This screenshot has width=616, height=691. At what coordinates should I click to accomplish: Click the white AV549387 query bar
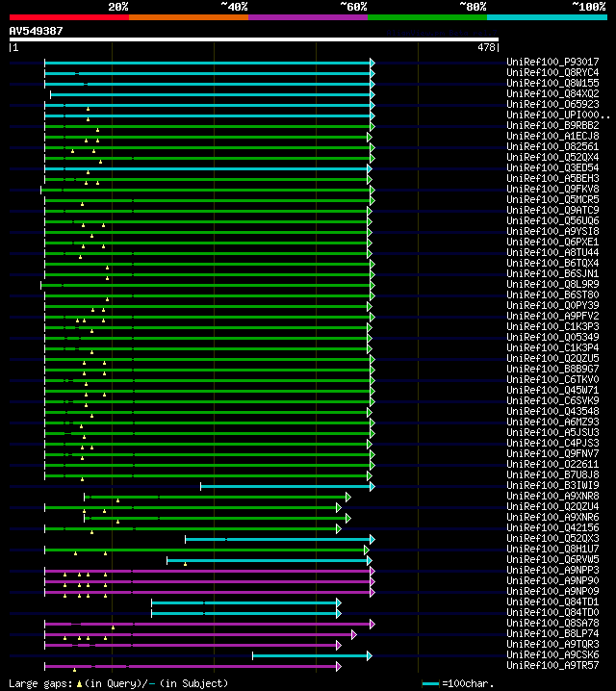tap(254, 39)
